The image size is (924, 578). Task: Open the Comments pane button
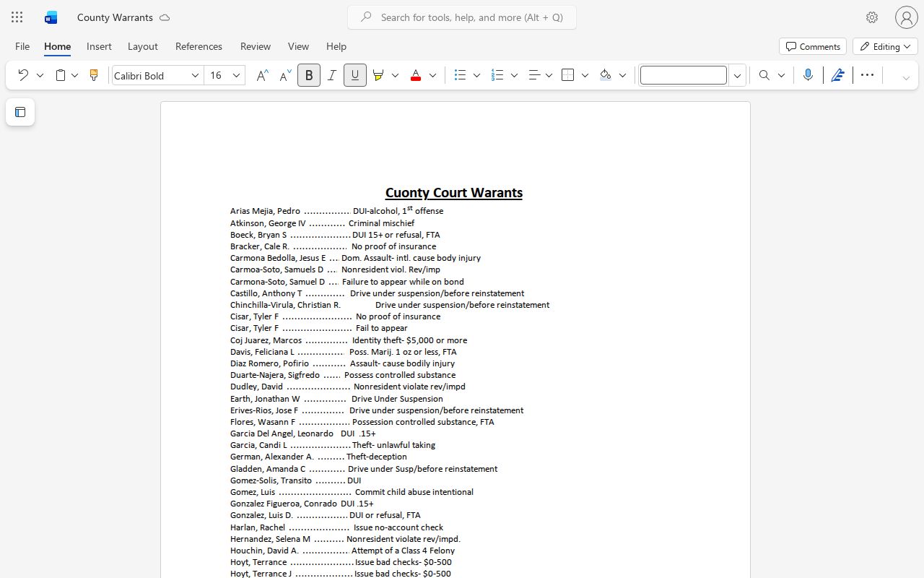tap(813, 46)
